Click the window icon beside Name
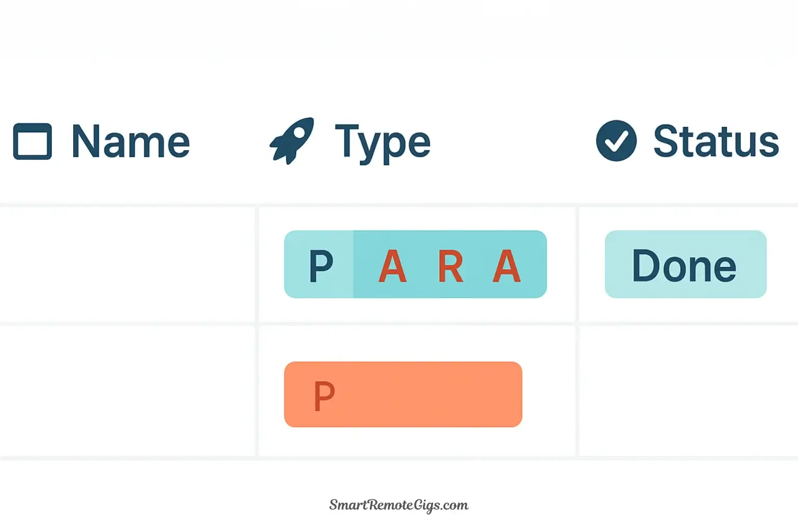Screen dimensions: 798x532 click(32, 141)
